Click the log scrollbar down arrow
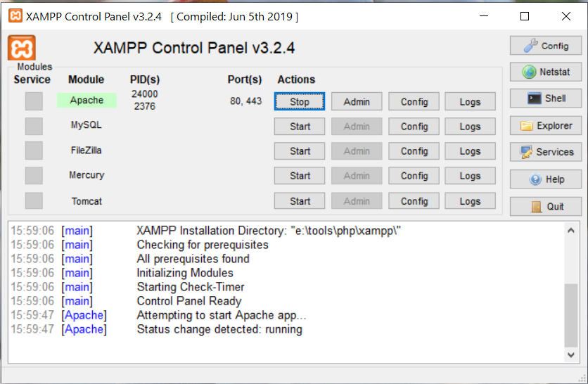Image resolution: width=588 pixels, height=384 pixels. [570, 354]
